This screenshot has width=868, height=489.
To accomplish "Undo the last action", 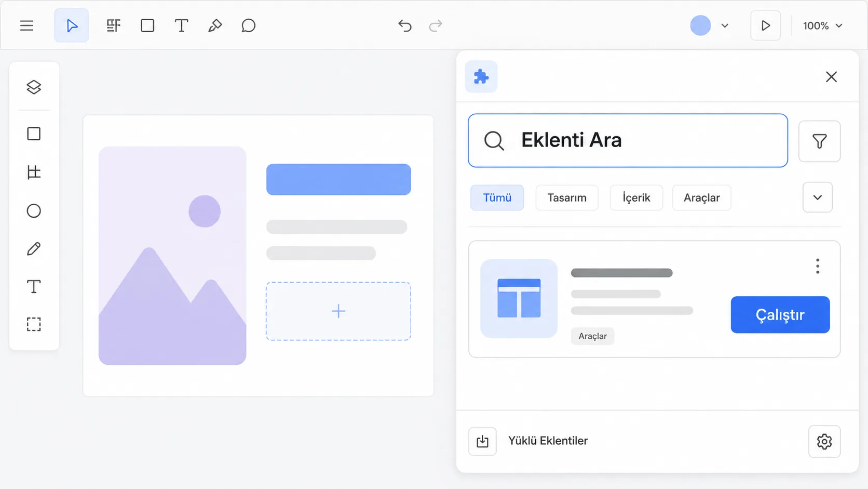I will pyautogui.click(x=405, y=25).
